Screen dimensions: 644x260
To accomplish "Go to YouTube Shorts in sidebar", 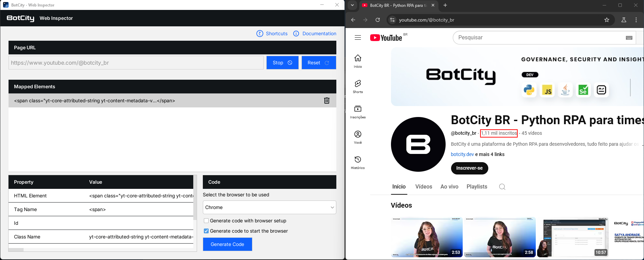I will pos(358,86).
